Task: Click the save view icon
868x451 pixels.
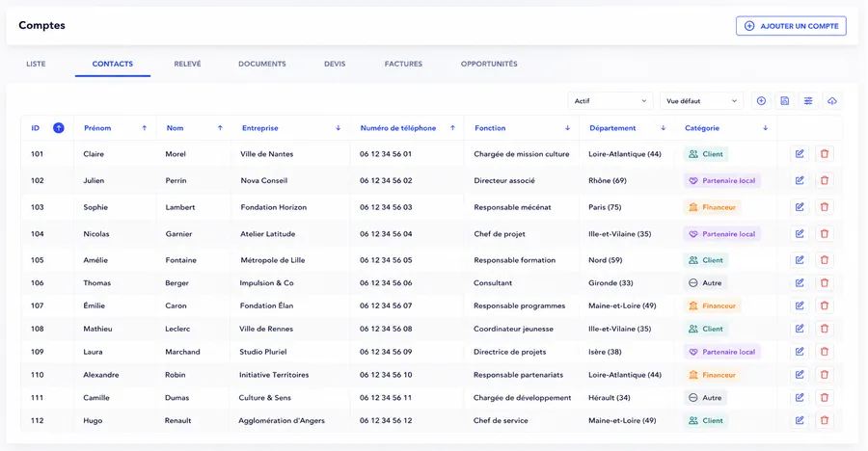Action: point(784,101)
